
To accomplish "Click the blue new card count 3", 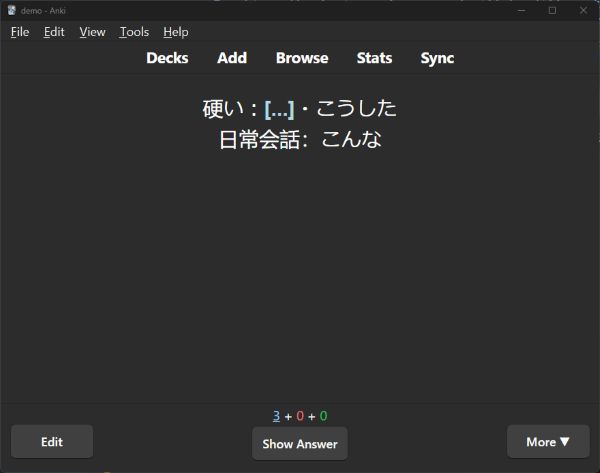I will (x=276, y=416).
